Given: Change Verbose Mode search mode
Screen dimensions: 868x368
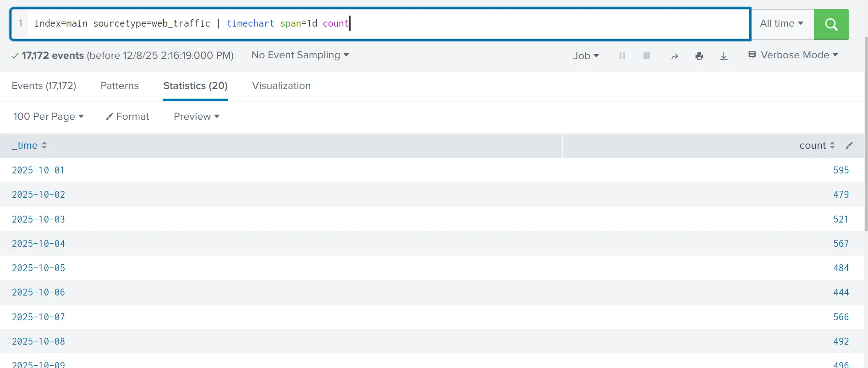Looking at the screenshot, I should click(793, 55).
